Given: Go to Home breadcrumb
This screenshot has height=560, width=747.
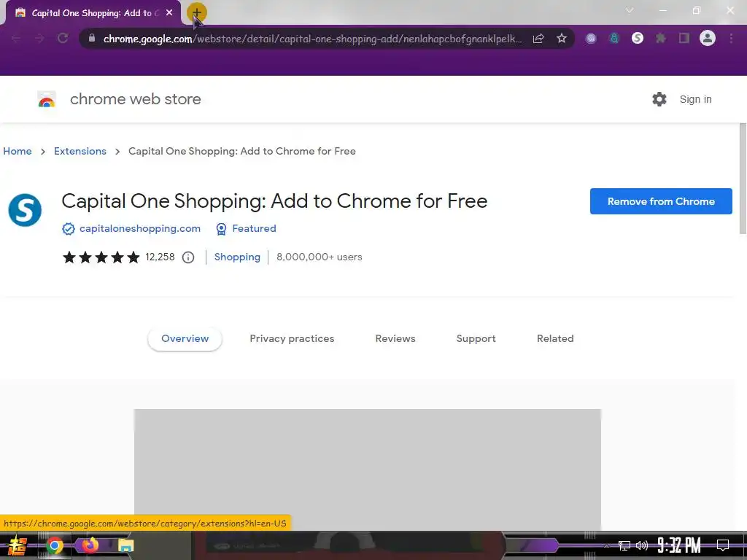Looking at the screenshot, I should 18,151.
